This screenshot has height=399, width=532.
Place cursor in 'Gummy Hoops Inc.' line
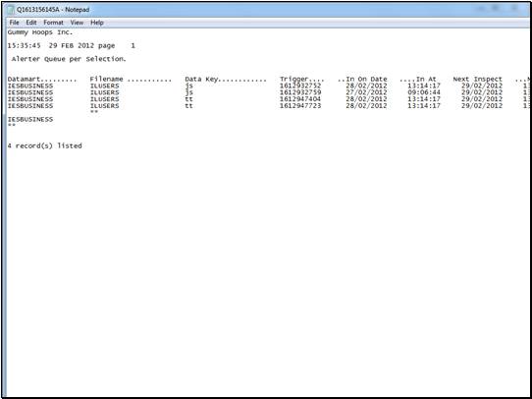[40, 32]
